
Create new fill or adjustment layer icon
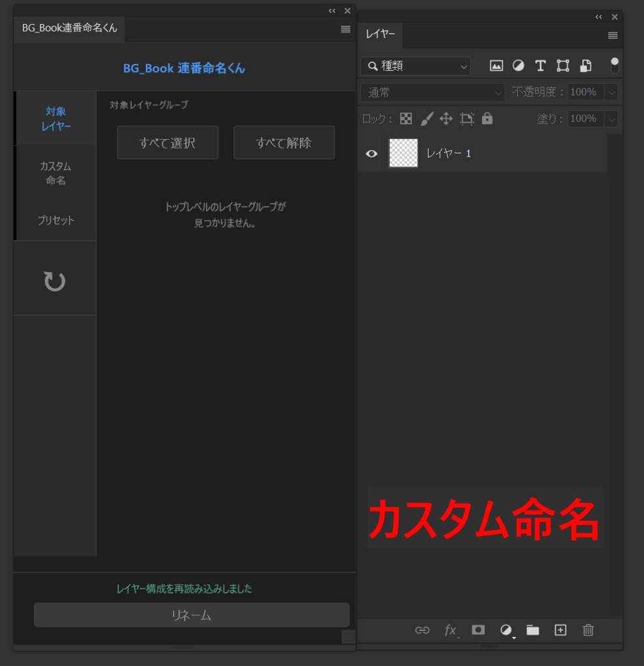pos(506,630)
